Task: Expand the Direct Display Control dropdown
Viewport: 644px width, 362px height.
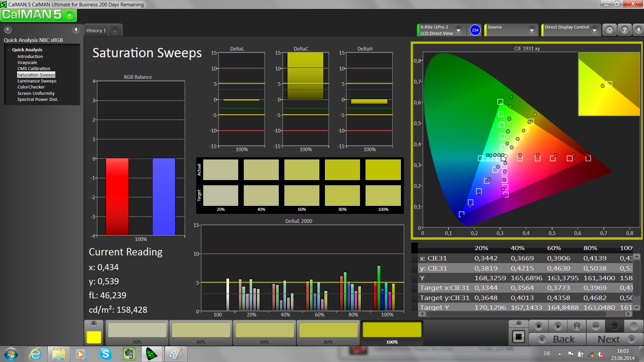Action: tap(594, 30)
